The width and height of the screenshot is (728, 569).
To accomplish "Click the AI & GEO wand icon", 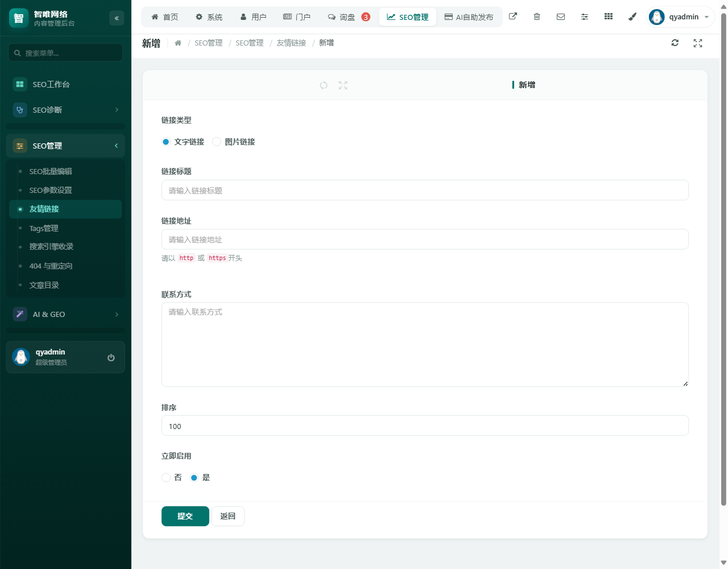I will [x=20, y=314].
